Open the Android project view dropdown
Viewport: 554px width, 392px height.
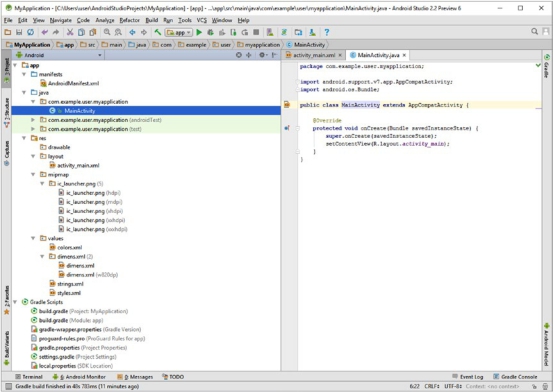pyautogui.click(x=59, y=55)
